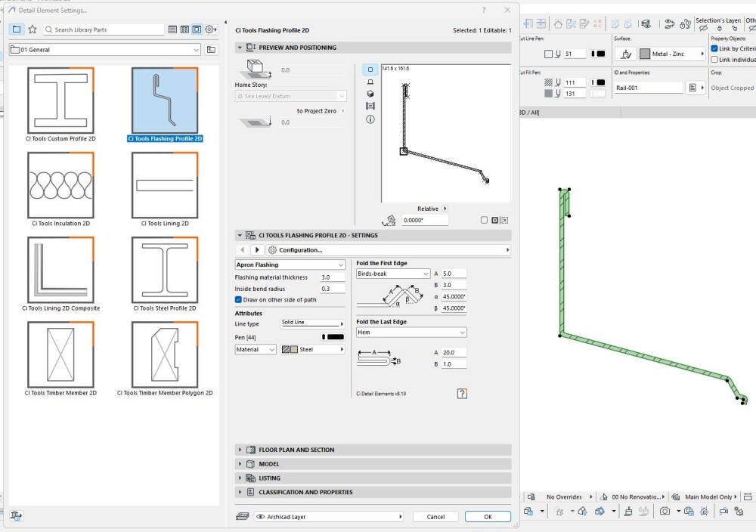This screenshot has height=532, width=756.
Task: Open library browser settings gear
Action: 211,29
